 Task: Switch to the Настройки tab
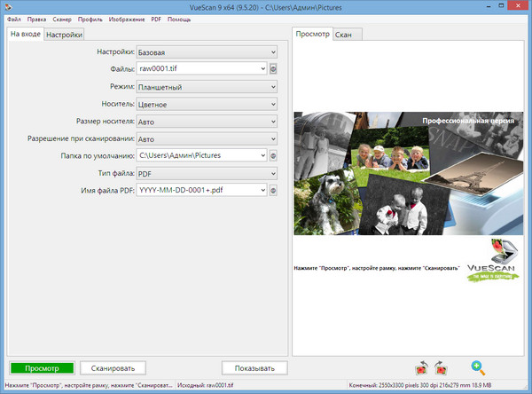(65, 35)
